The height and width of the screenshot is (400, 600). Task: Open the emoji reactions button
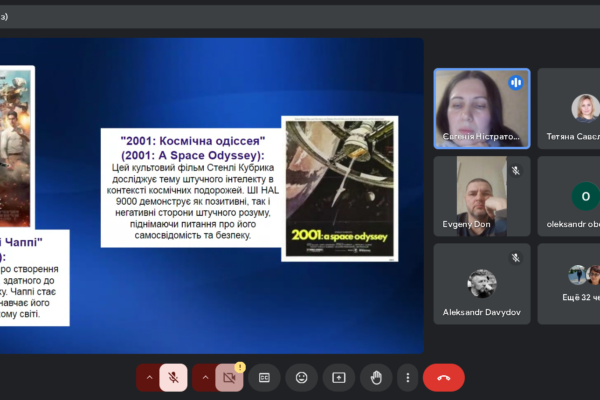302,378
